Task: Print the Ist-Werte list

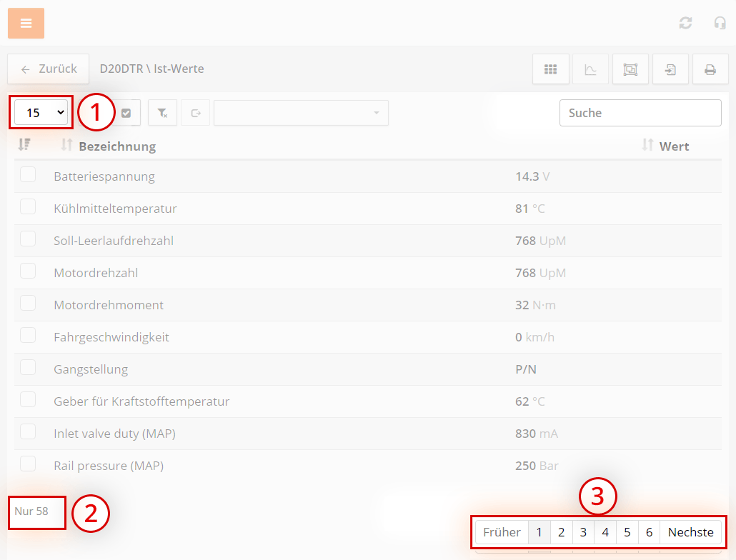Action: [710, 69]
